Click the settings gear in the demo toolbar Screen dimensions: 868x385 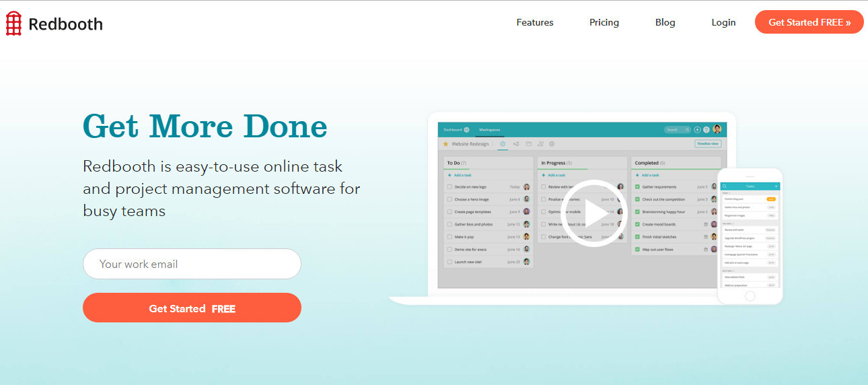[552, 143]
